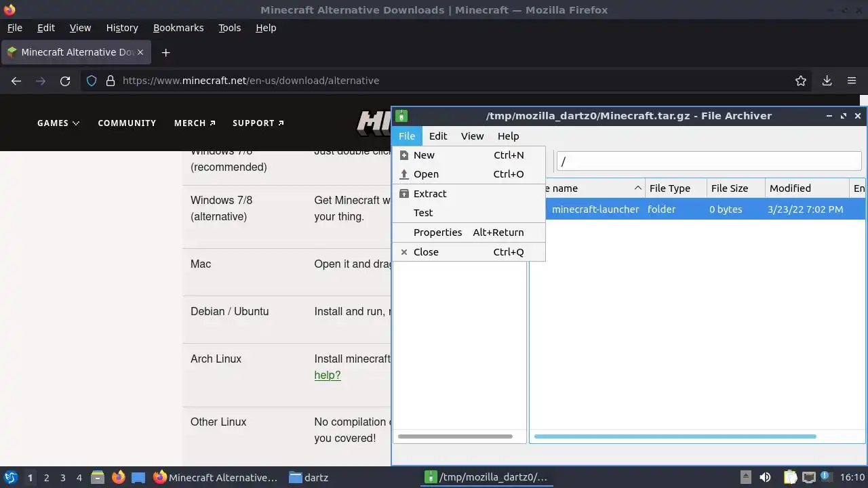
Task: Select the Minecraft Alternative Downloads tab
Action: coord(76,52)
